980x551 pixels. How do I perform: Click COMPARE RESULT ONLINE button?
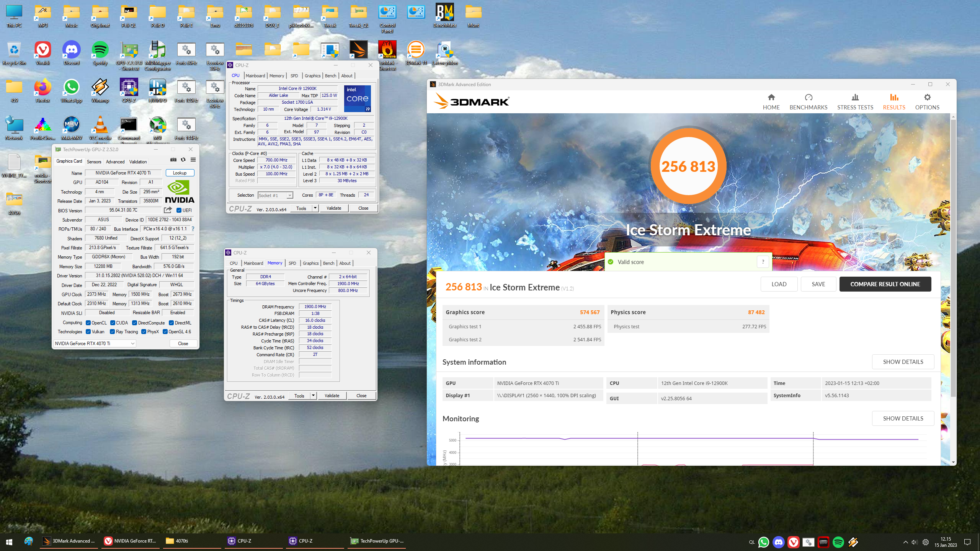coord(885,284)
